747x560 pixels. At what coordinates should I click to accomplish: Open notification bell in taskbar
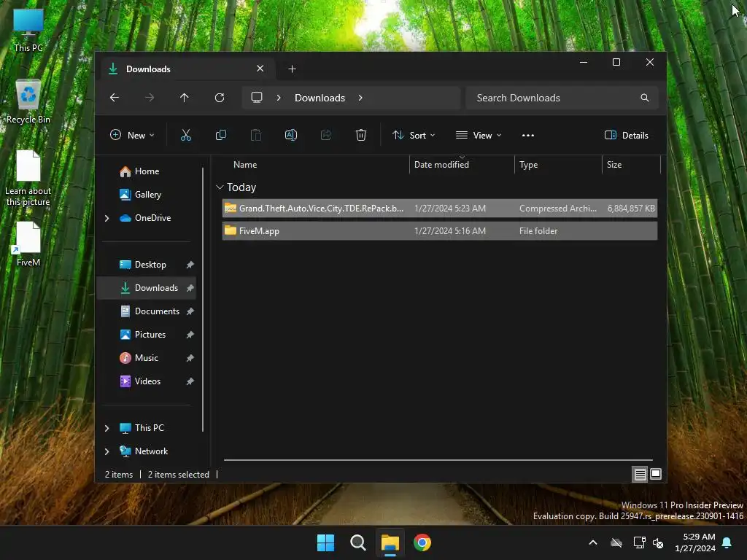[x=727, y=542]
